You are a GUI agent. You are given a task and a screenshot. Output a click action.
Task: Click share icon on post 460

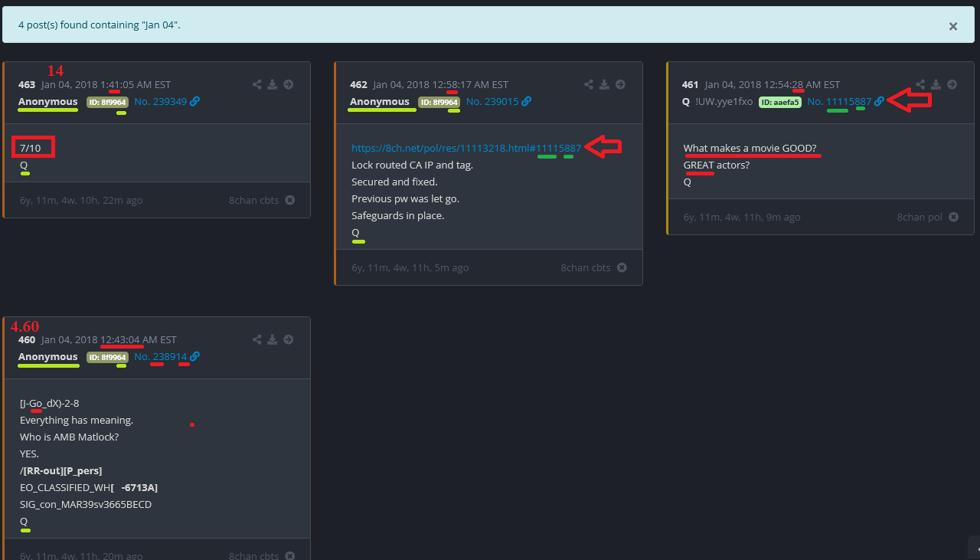(256, 340)
